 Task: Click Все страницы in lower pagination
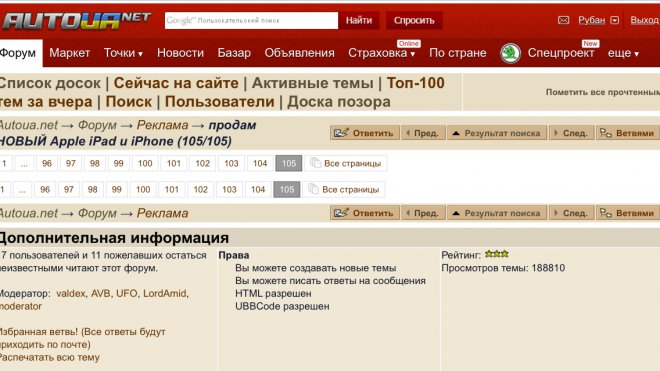(x=344, y=190)
